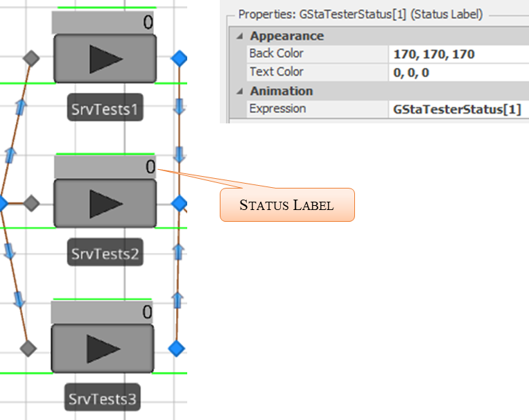
Task: Click the SrvTests1 name label
Action: [x=105, y=107]
